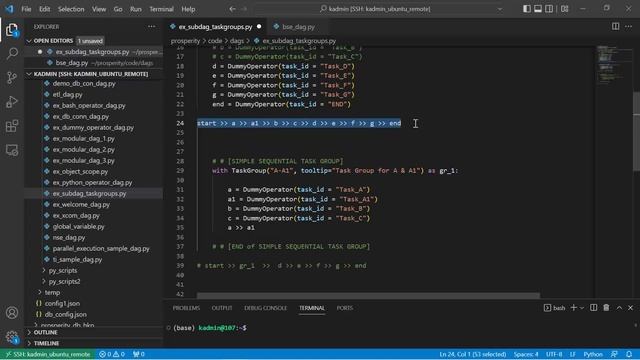Open the Source Control view

pos(12,78)
